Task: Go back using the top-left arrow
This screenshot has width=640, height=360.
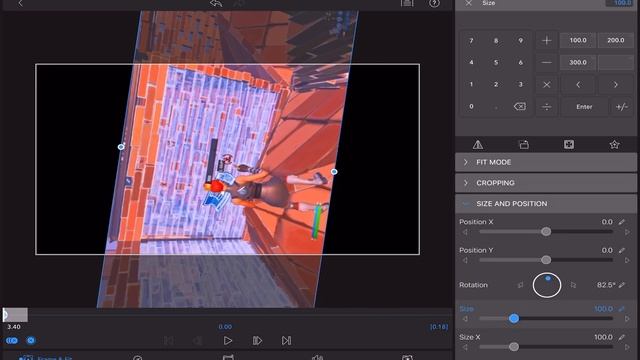Action: [x=20, y=3]
